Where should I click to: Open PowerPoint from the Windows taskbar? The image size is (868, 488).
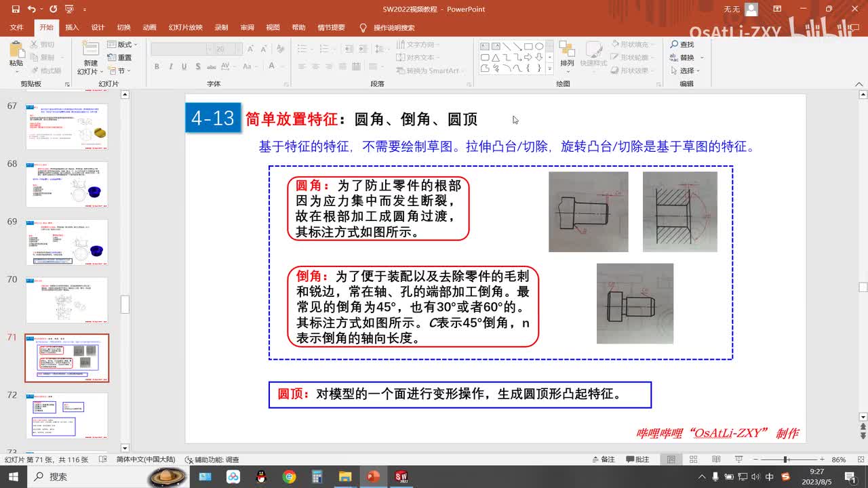[372, 476]
